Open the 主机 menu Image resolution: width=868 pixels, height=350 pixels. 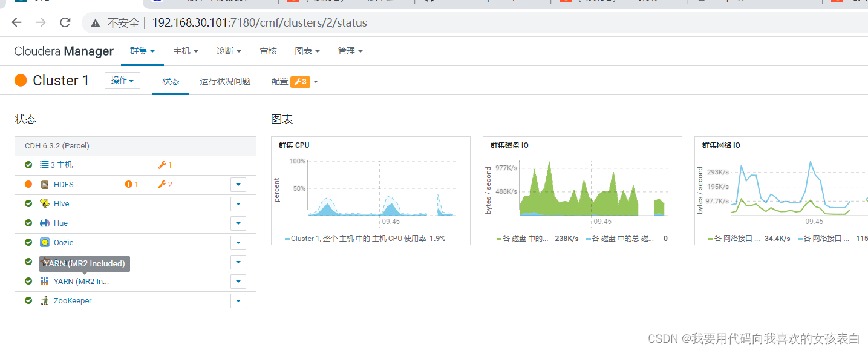point(186,51)
